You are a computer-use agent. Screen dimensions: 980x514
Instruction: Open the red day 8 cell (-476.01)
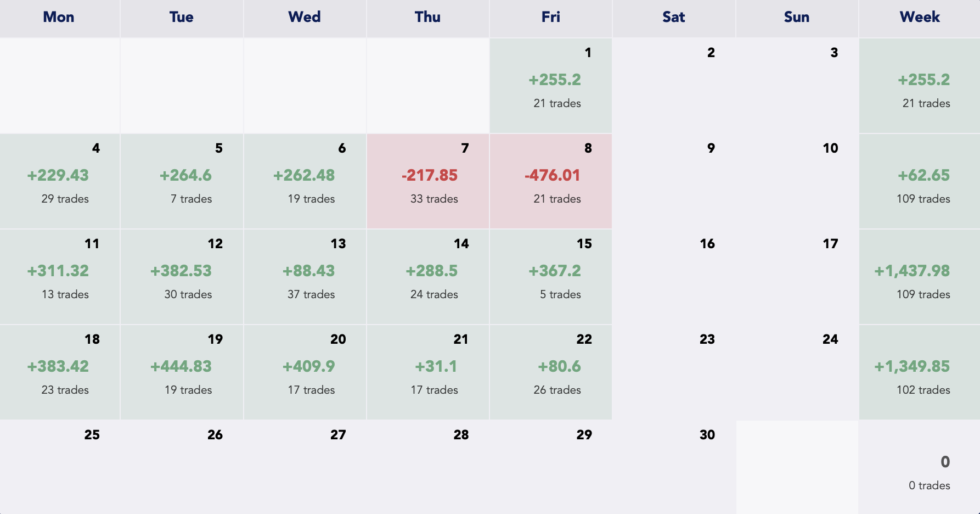(551, 181)
